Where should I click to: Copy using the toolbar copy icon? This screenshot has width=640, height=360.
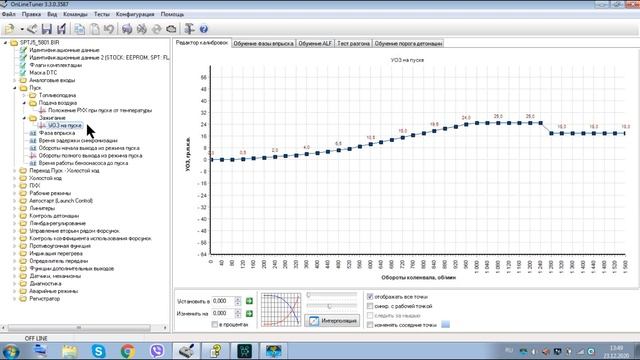[x=80, y=29]
